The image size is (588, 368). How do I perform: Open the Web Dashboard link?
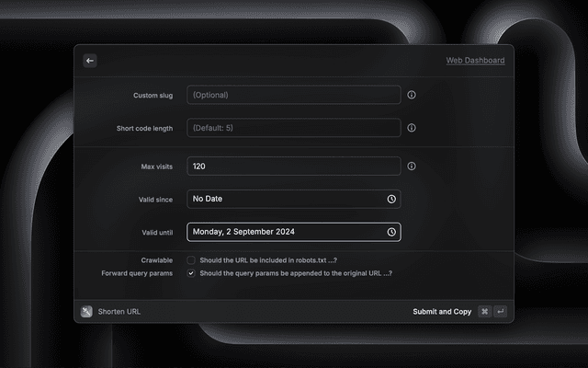coord(475,61)
